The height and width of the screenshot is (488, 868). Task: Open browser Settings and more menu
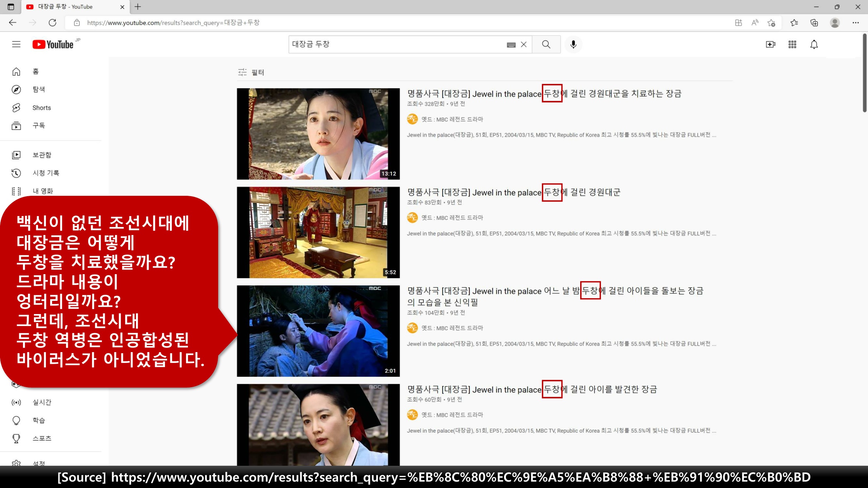(x=856, y=23)
